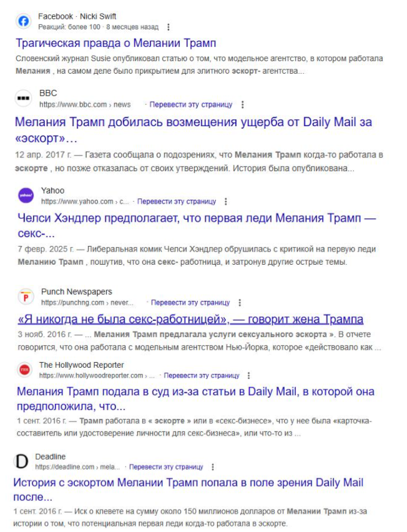Open the three-dot options menu beside the Deadline result
The width and height of the screenshot is (407, 532).
(213, 467)
